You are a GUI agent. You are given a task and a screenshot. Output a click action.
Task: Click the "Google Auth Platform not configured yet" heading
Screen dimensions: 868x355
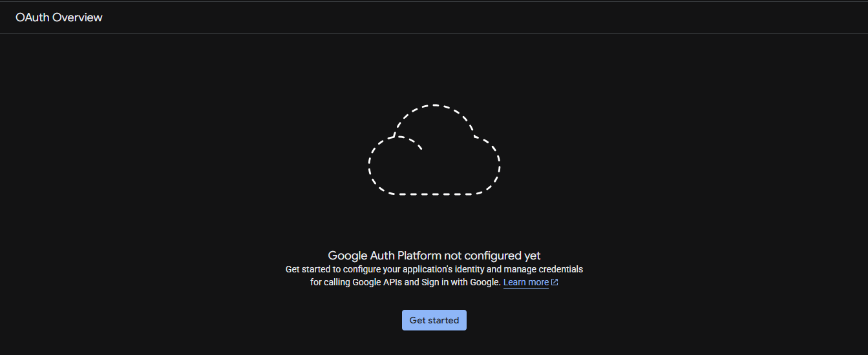(434, 256)
